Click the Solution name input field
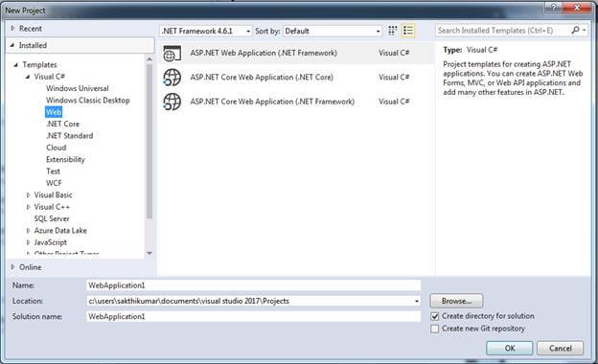 tap(254, 317)
